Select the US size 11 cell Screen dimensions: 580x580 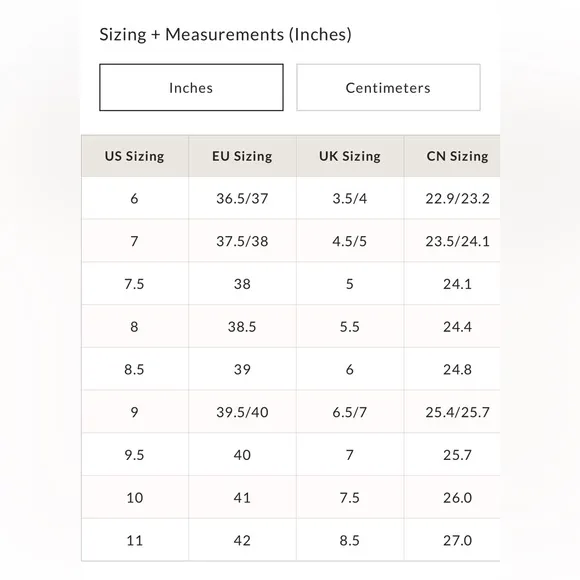135,540
